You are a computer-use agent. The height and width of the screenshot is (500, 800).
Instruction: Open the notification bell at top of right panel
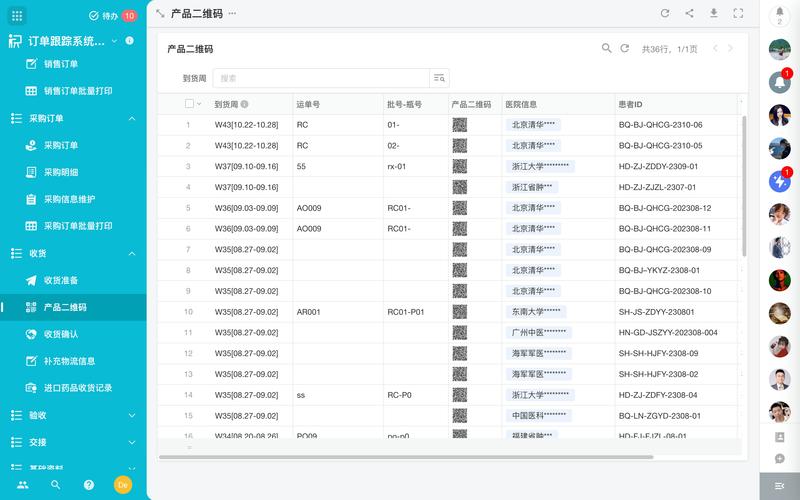coord(780,15)
